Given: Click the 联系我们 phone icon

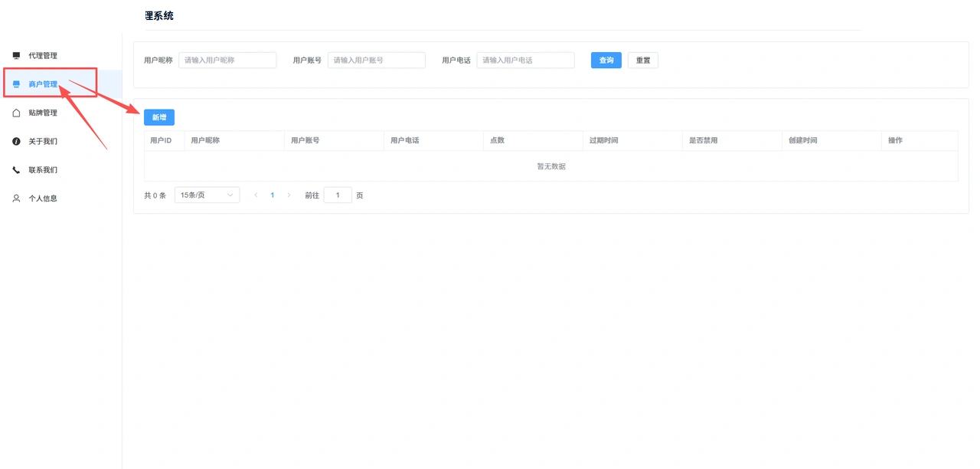Looking at the screenshot, I should click(x=16, y=170).
